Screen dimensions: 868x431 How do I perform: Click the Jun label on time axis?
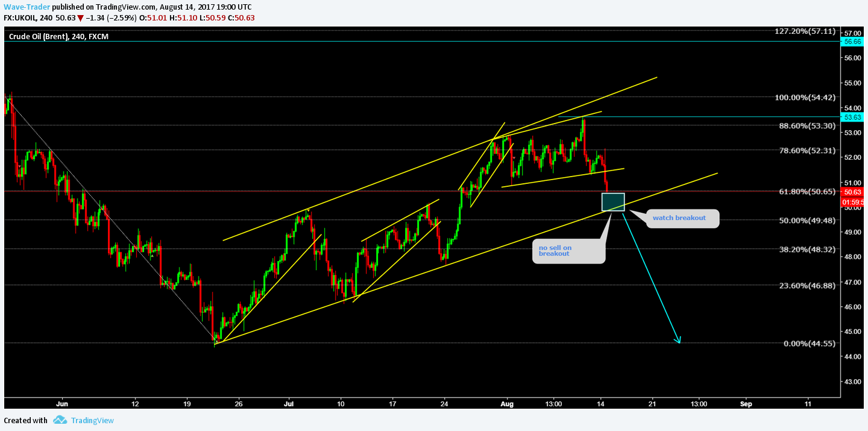[x=61, y=403]
